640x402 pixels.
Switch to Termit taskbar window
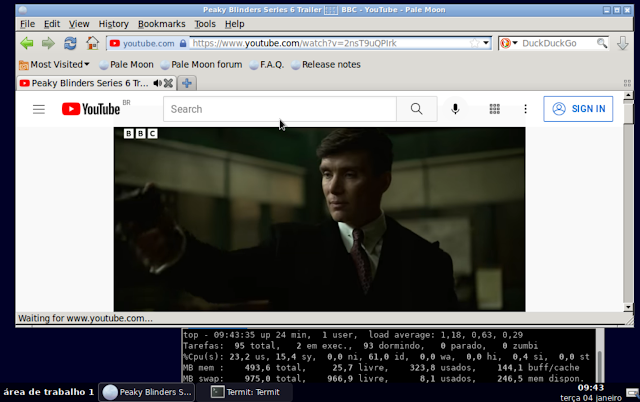(x=245, y=392)
